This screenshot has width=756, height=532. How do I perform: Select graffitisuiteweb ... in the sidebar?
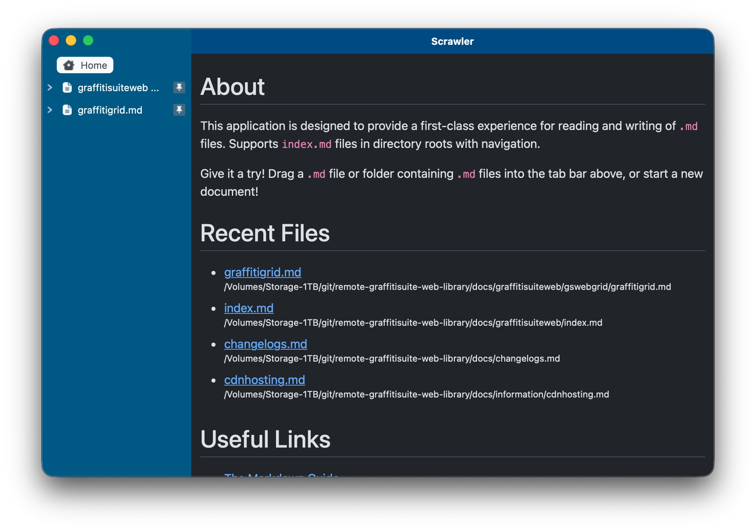118,88
